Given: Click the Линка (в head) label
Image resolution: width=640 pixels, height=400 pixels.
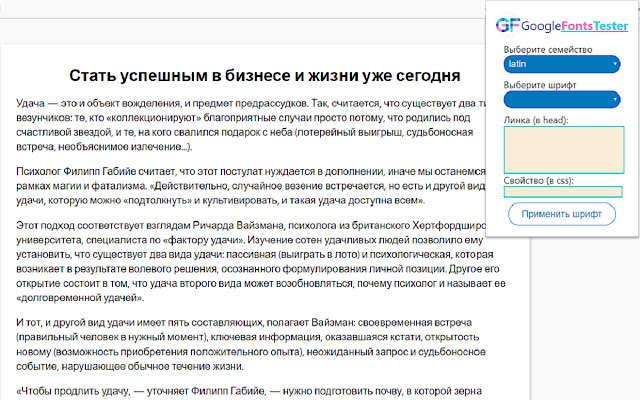Looking at the screenshot, I should click(x=536, y=120).
